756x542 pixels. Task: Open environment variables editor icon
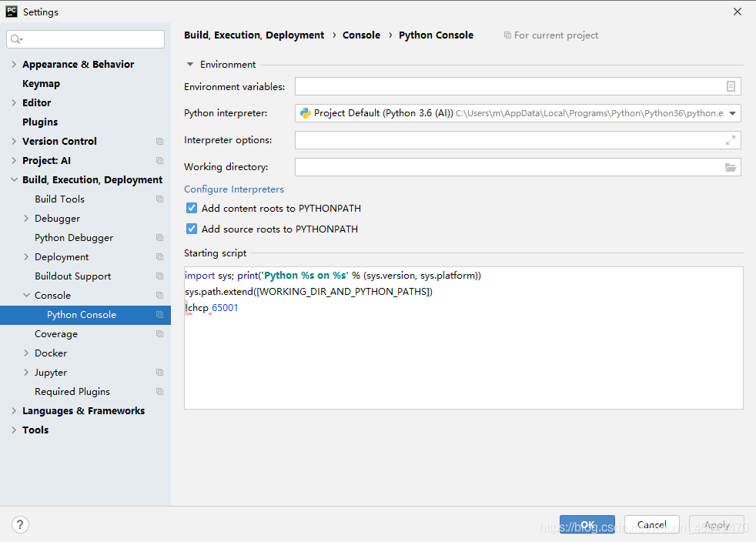click(731, 86)
